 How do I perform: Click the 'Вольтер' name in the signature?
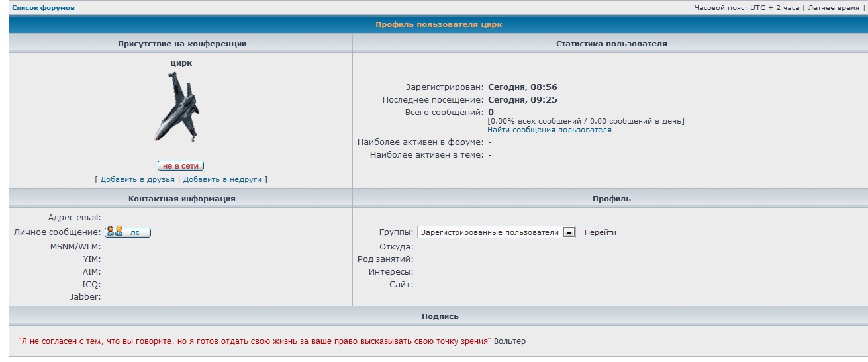510,341
